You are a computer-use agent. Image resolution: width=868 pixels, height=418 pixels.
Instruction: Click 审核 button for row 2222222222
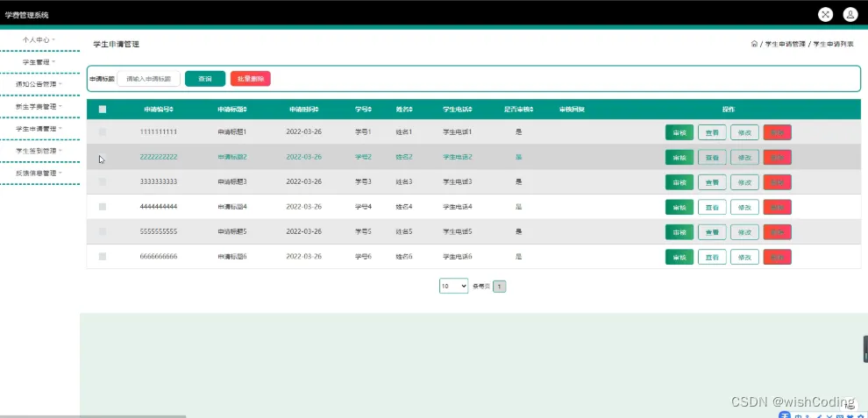click(679, 157)
